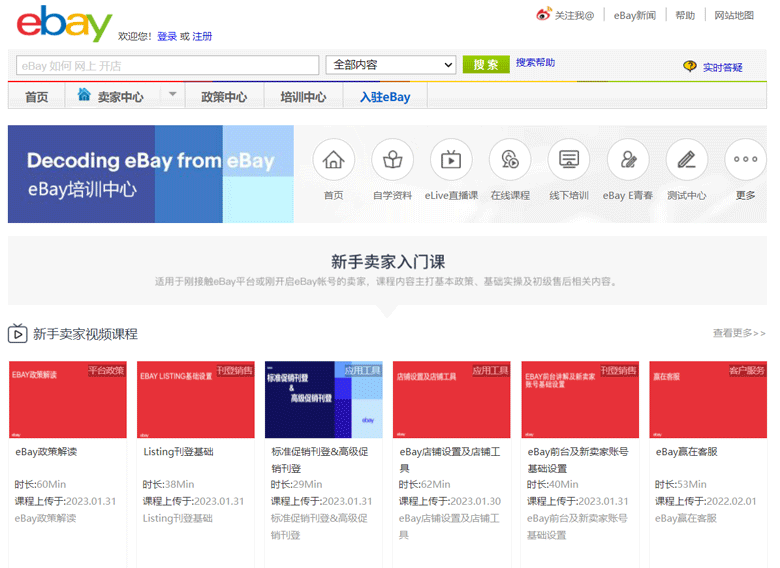
Task: Open the 网站地图 link
Action: (734, 15)
